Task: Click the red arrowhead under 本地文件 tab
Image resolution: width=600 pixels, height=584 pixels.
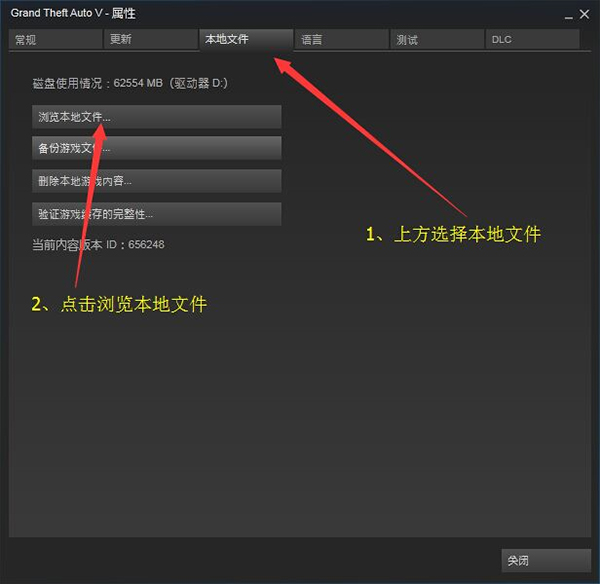Action: coord(282,65)
